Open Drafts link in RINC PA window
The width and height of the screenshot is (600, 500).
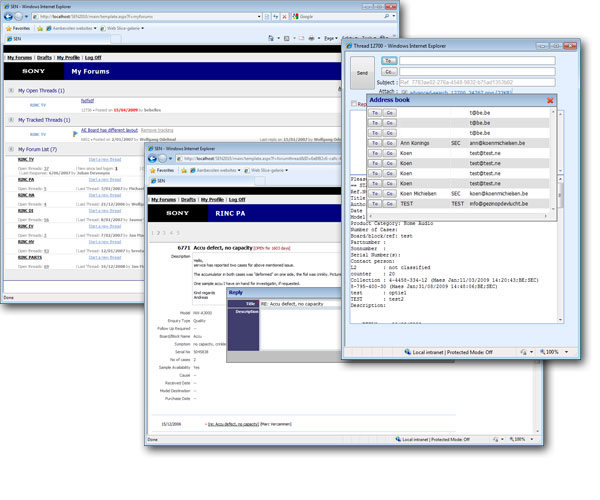pyautogui.click(x=188, y=200)
